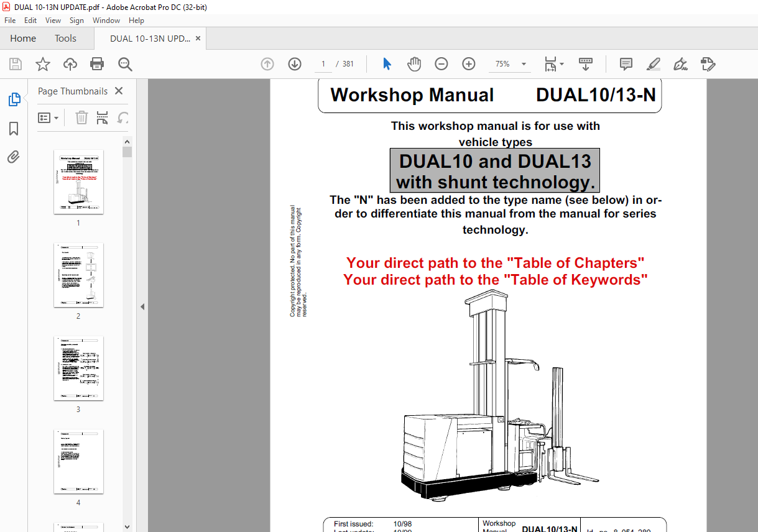Open the Bookmarks panel icon
The image size is (758, 532).
pos(14,129)
